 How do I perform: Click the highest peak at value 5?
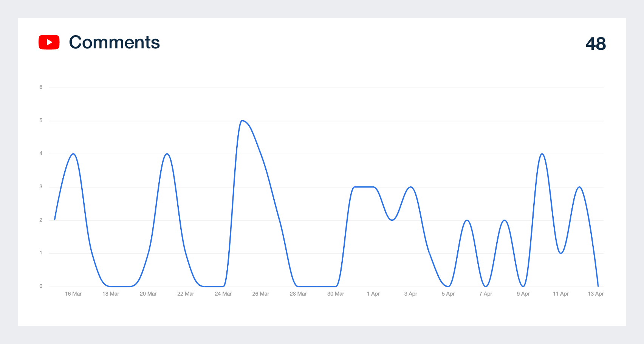(x=242, y=121)
